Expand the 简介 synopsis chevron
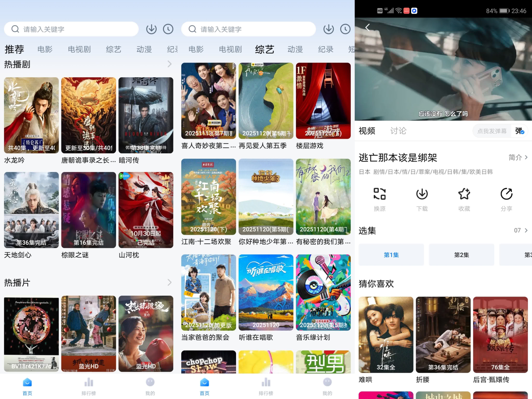 tap(526, 157)
